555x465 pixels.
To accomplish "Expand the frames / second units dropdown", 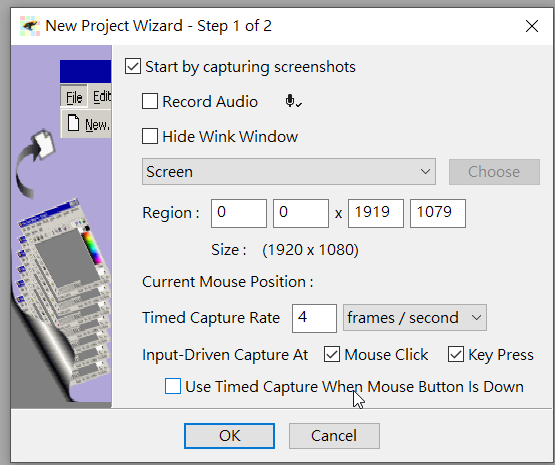I will [x=415, y=317].
